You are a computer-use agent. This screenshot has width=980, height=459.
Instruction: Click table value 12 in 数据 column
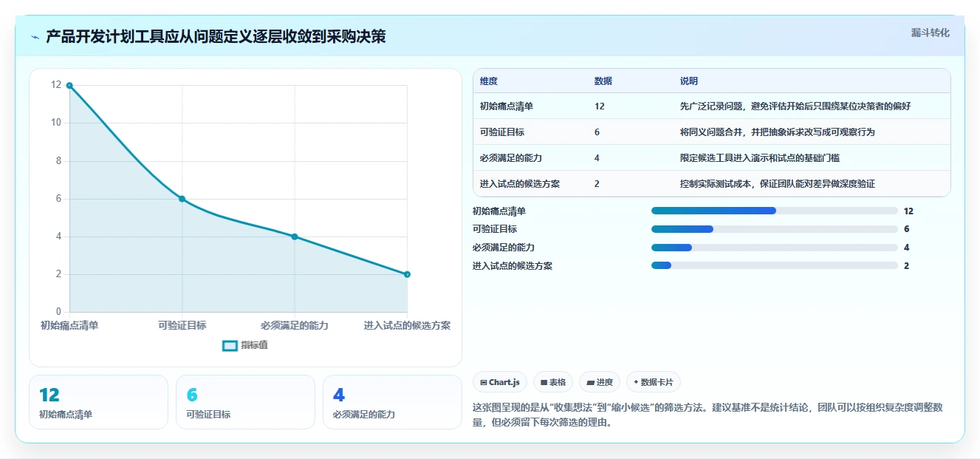599,106
